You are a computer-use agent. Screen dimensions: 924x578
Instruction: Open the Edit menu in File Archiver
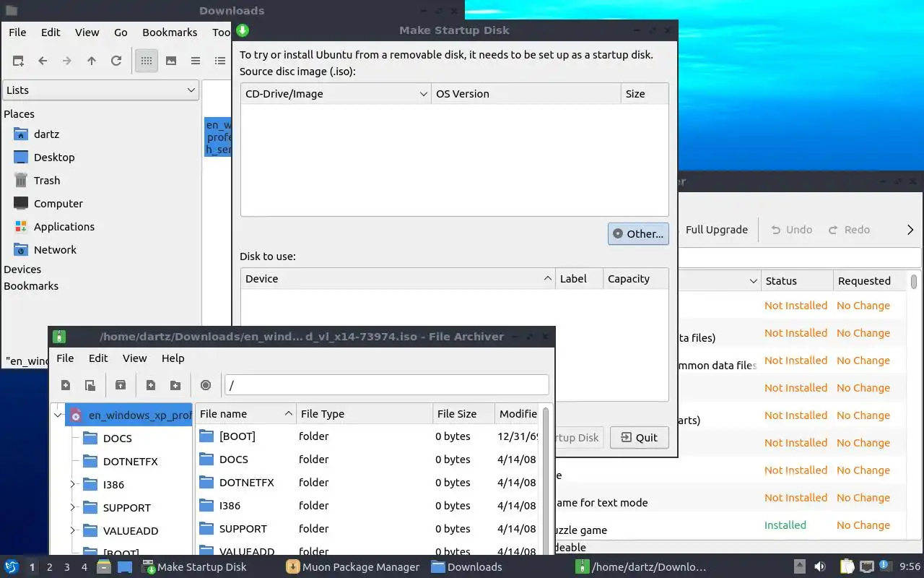point(98,358)
